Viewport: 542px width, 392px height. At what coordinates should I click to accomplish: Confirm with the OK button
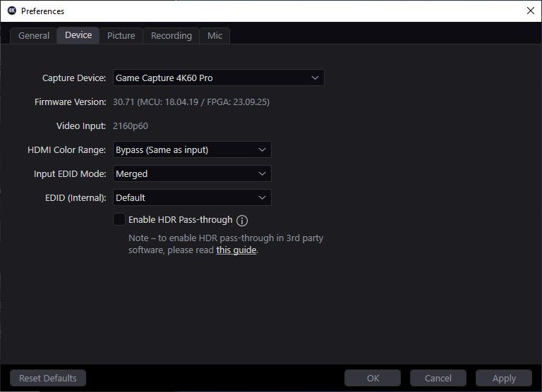click(373, 378)
